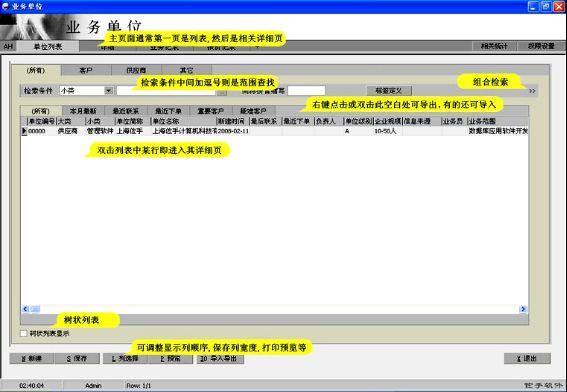Select the 2008-02-11 creation date cell
The image size is (567, 392).
coord(233,131)
